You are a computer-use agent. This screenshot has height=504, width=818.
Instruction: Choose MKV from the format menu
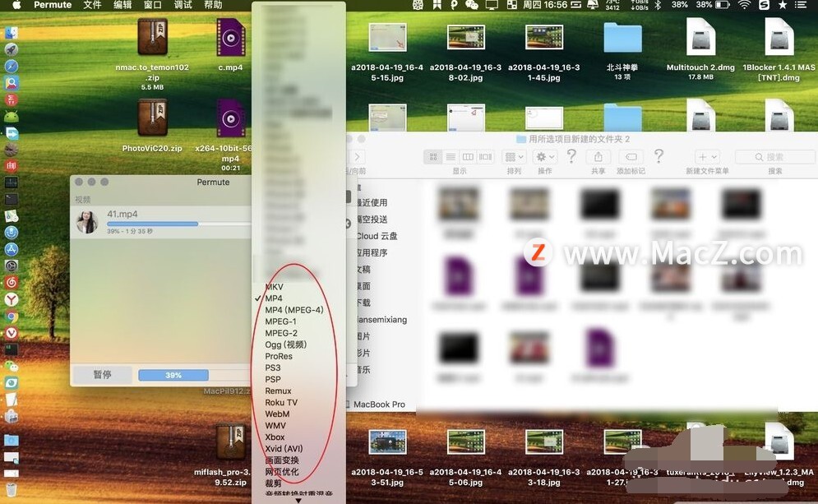tap(274, 287)
